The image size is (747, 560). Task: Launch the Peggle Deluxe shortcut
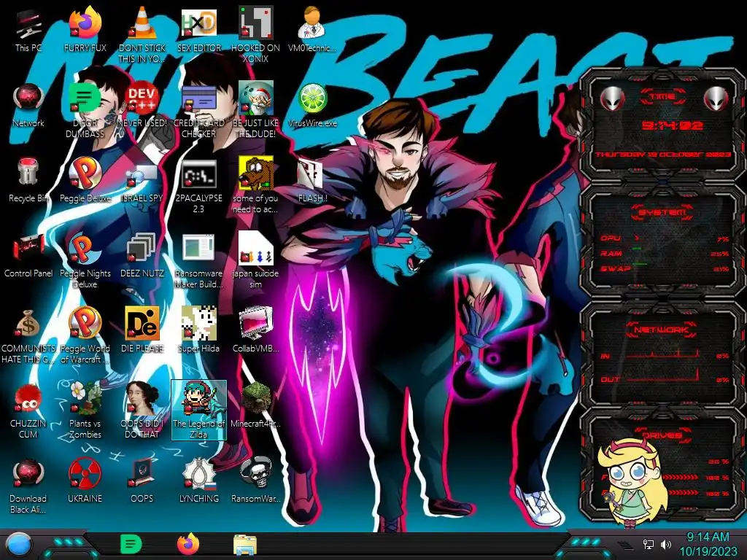coord(85,180)
